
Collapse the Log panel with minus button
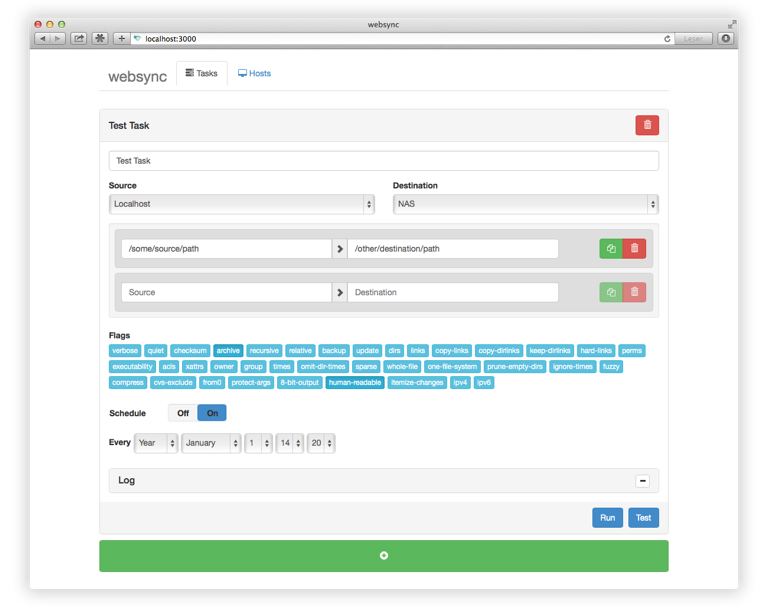643,481
